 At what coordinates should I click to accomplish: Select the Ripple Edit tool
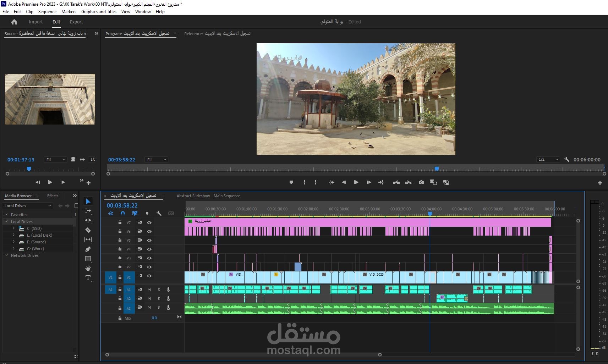point(88,220)
